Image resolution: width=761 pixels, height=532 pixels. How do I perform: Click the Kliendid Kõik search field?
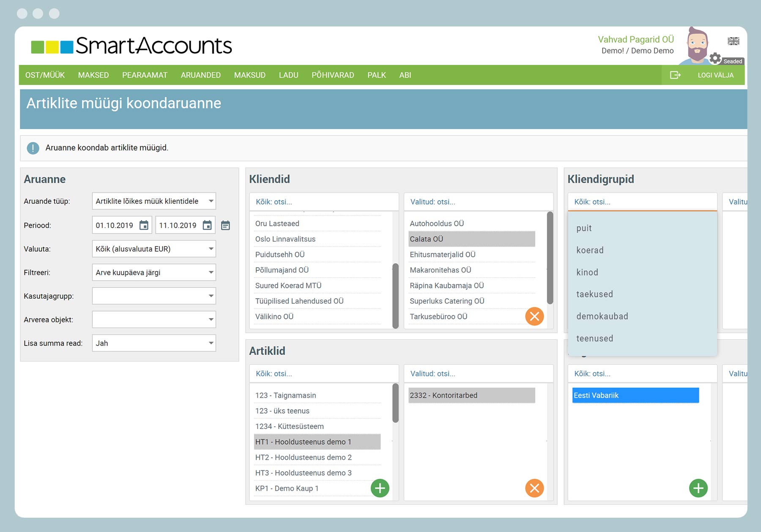point(324,202)
